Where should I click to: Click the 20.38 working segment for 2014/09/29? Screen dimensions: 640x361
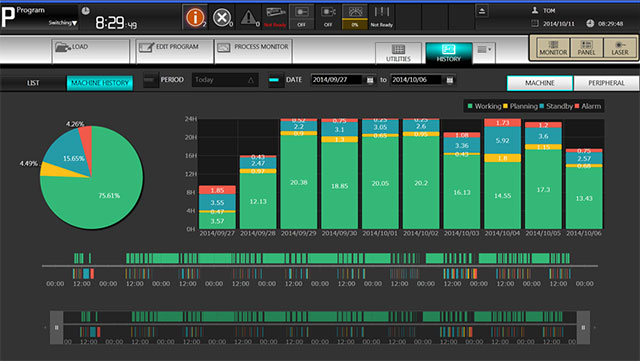pyautogui.click(x=299, y=182)
